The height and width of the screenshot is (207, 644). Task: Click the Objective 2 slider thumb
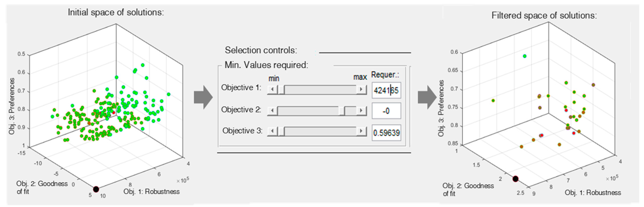[342, 110]
